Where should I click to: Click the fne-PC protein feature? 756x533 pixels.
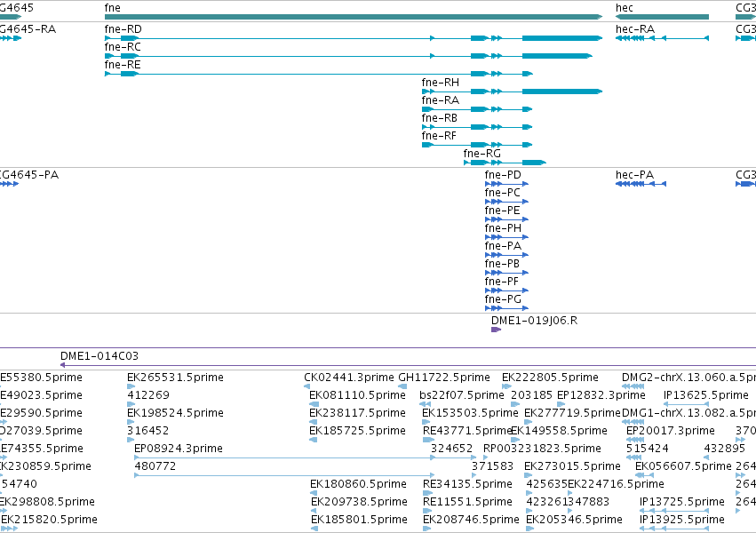(x=506, y=202)
